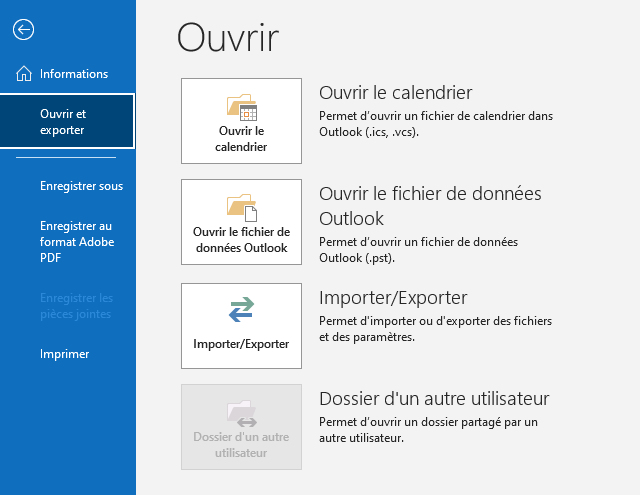
Task: Click the Importer/Exporter heading text
Action: coord(393,298)
